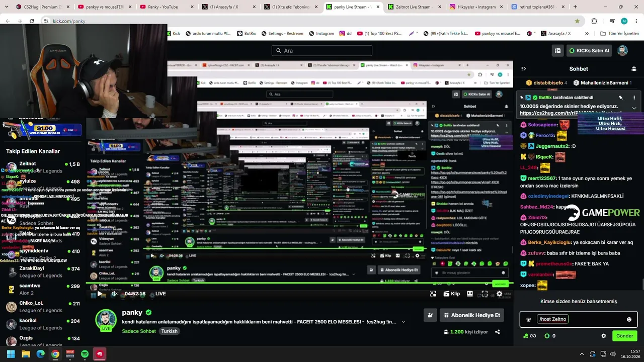Click the chat message input box

tap(579, 319)
